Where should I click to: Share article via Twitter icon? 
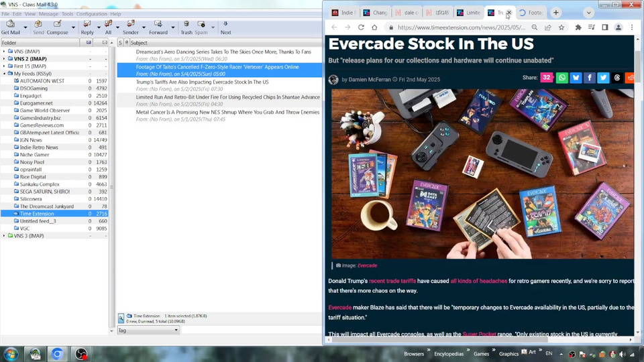[x=603, y=78]
